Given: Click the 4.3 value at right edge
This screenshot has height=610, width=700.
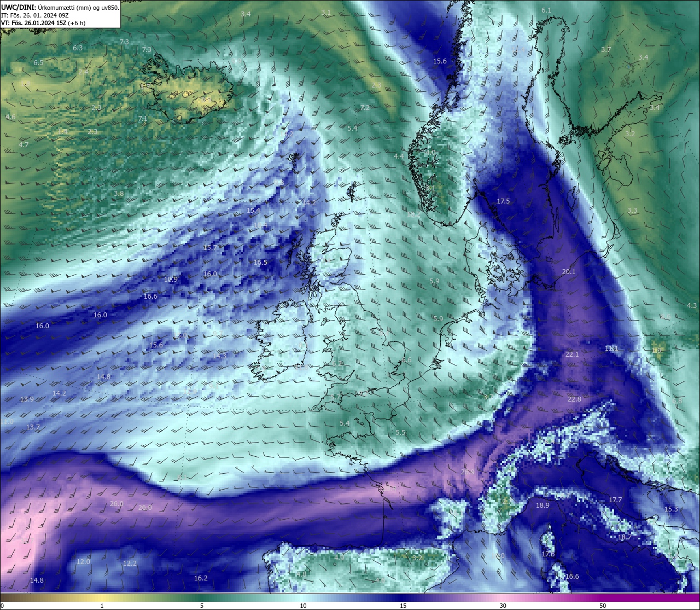Looking at the screenshot, I should pyautogui.click(x=692, y=306).
